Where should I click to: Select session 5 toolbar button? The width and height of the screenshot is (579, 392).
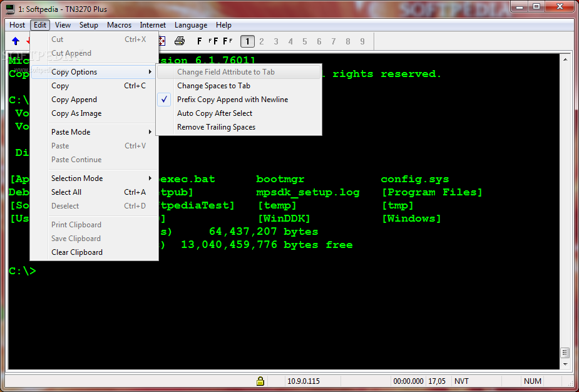pyautogui.click(x=305, y=41)
